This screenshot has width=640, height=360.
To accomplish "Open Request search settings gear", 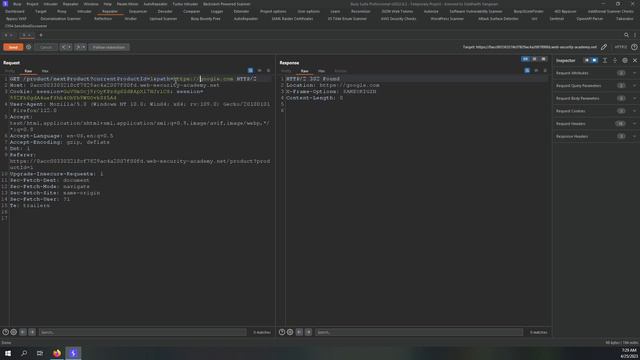I will click(13, 332).
